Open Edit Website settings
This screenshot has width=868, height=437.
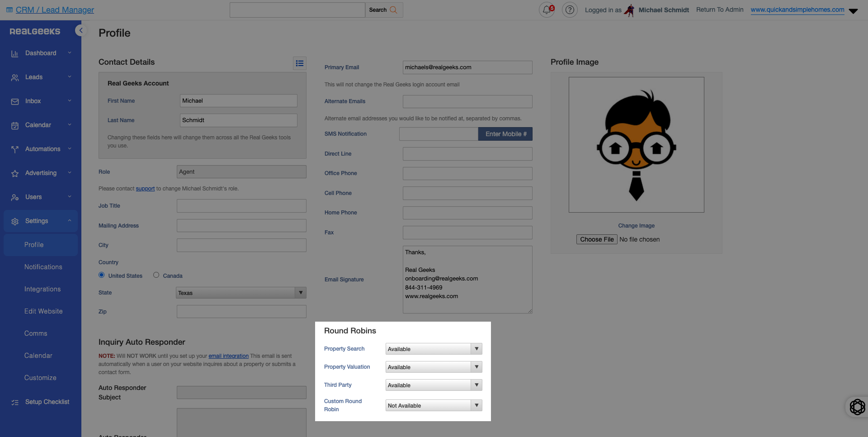(43, 311)
